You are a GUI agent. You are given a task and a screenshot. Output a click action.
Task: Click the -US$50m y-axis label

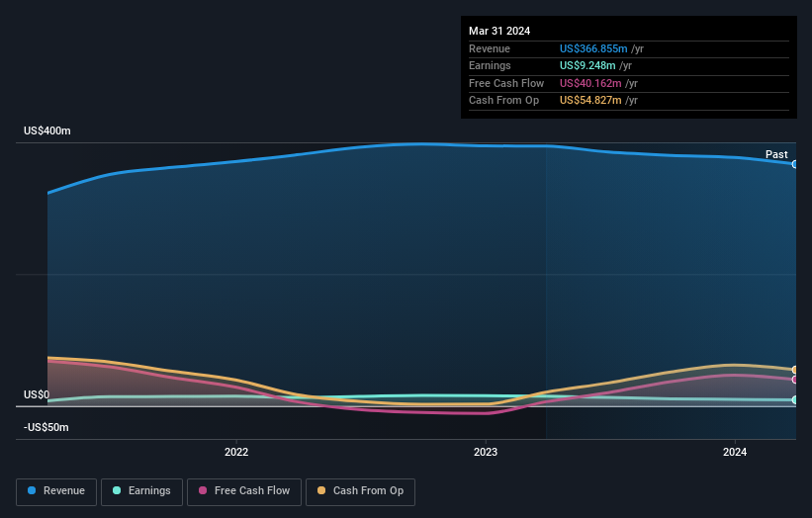click(46, 427)
